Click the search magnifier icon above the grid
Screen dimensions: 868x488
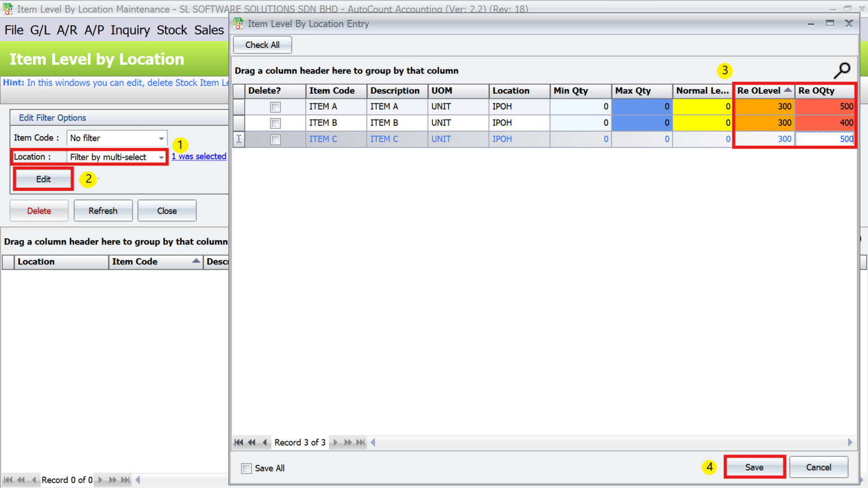tap(841, 71)
